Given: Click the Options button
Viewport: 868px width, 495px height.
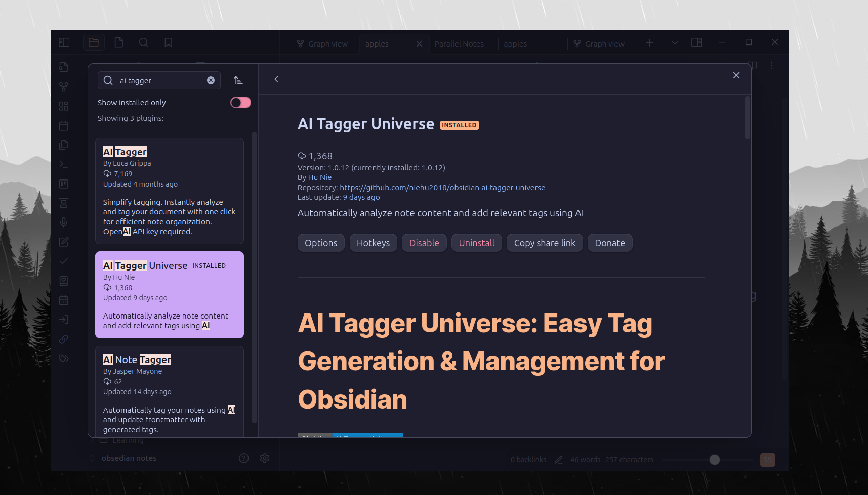Looking at the screenshot, I should [x=321, y=243].
